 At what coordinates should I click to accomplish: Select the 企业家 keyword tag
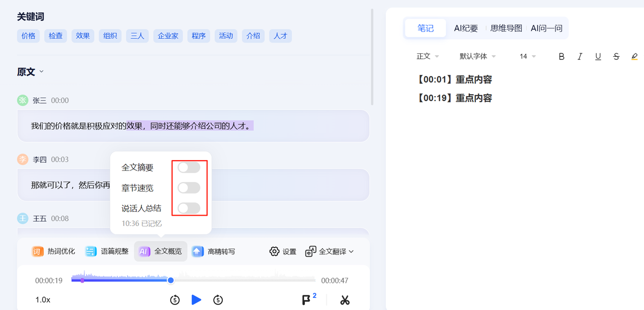coord(168,36)
